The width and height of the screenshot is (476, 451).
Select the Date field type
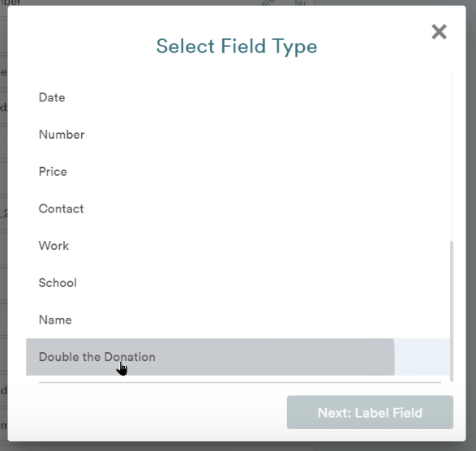[x=238, y=97]
